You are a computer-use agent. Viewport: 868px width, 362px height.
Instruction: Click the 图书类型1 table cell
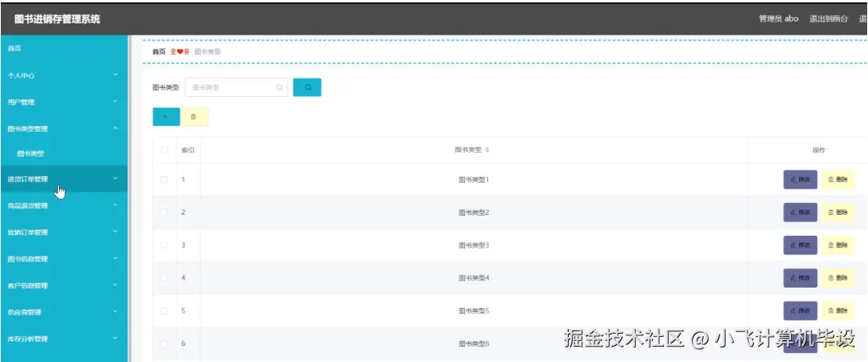pos(474,179)
